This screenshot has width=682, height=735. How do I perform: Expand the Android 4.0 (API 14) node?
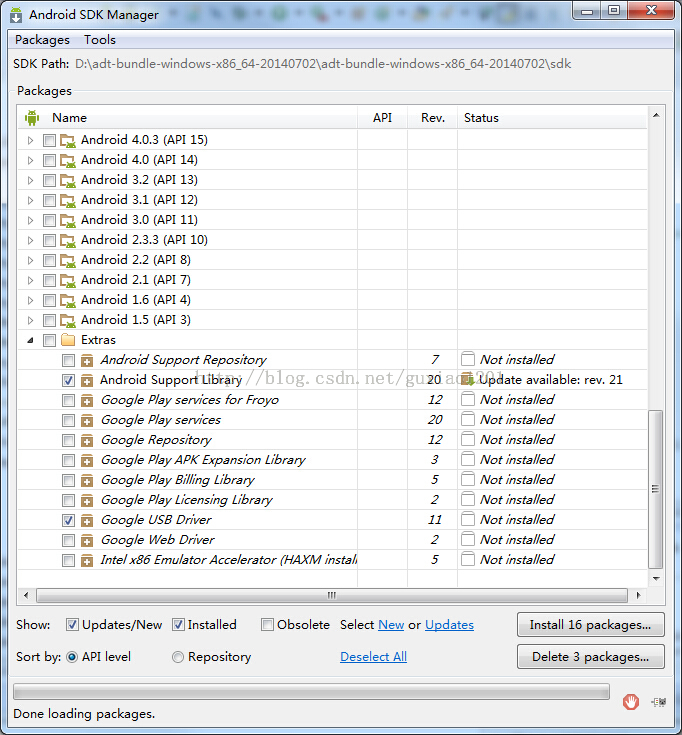pyautogui.click(x=30, y=160)
